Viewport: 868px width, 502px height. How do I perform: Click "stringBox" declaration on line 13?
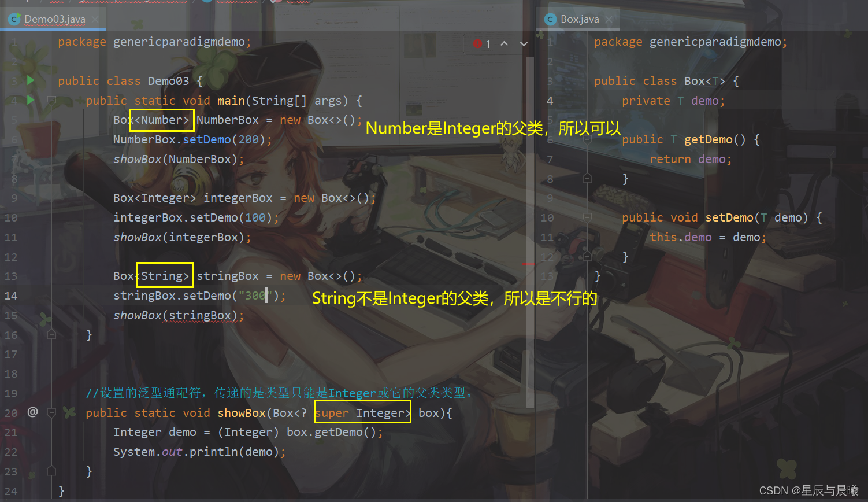coord(228,276)
